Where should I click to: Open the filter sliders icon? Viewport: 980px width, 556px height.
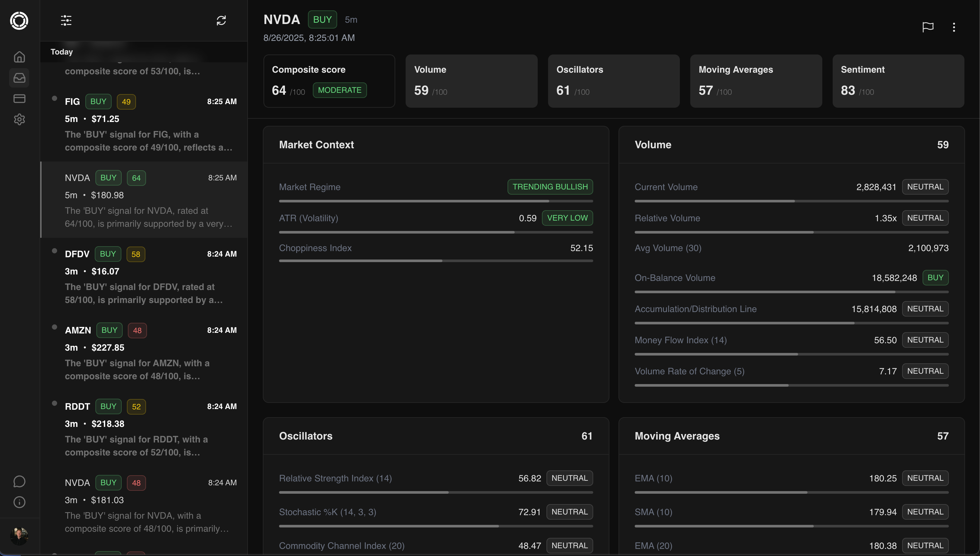[66, 21]
